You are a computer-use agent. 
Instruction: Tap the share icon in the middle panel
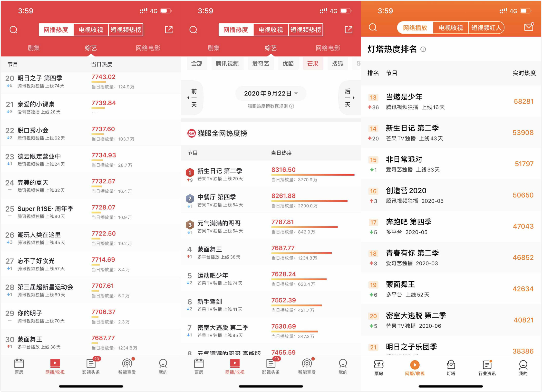point(348,29)
